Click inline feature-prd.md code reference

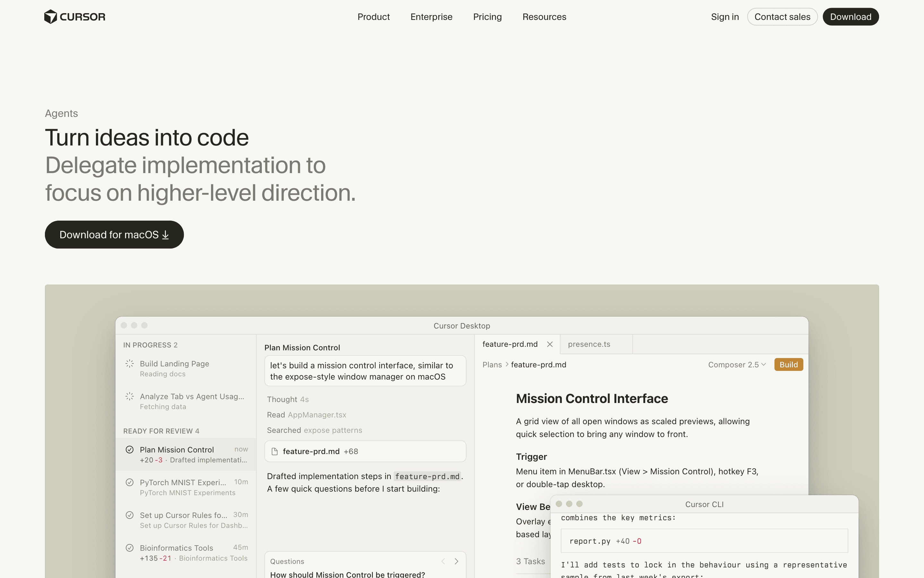[427, 476]
